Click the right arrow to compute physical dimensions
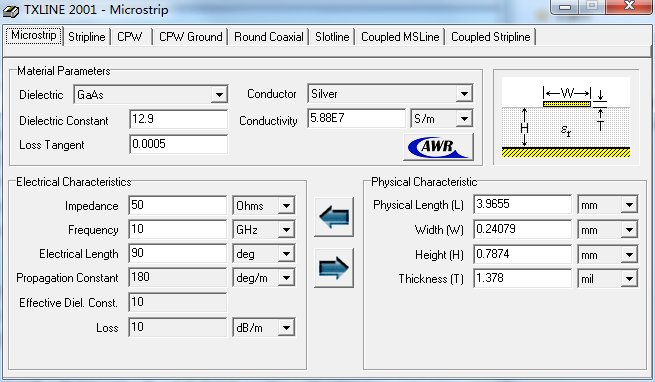The width and height of the screenshot is (655, 382). [x=334, y=268]
